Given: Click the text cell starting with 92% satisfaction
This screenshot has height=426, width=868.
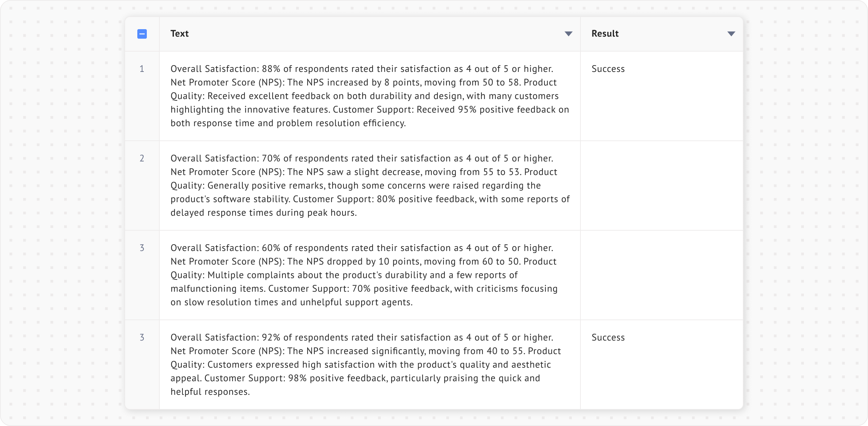Looking at the screenshot, I should pos(370,365).
